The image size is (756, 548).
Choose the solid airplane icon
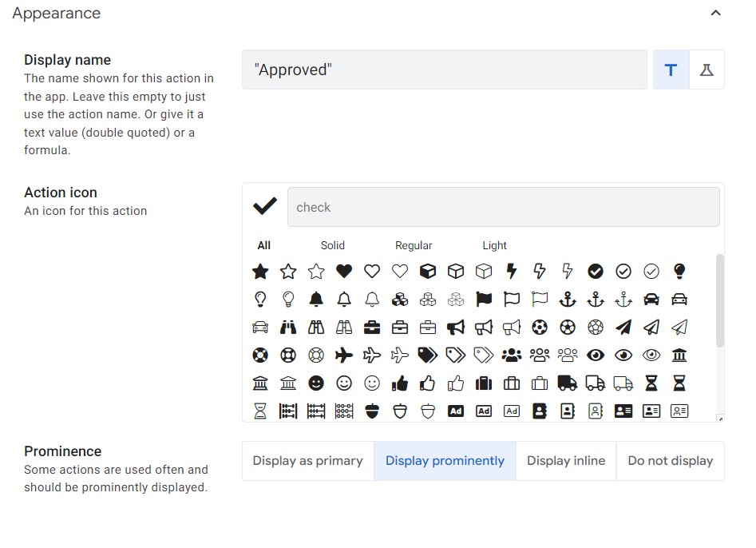pyautogui.click(x=344, y=355)
